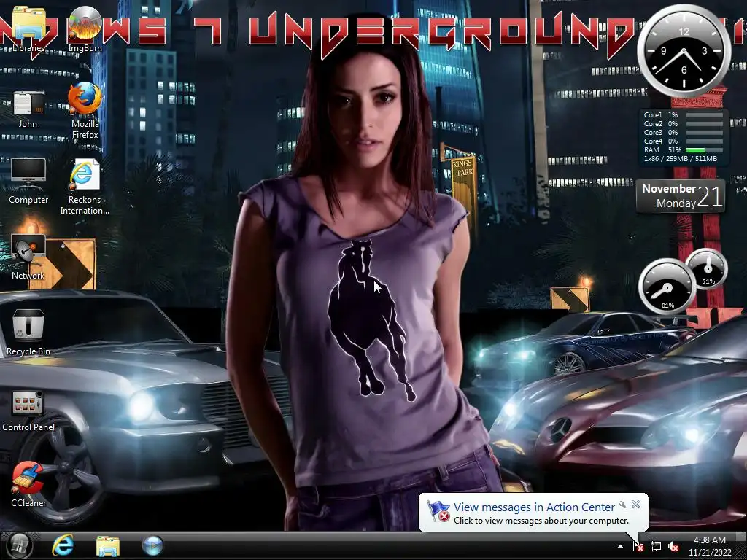Select the Computer desktop icon

[28, 181]
